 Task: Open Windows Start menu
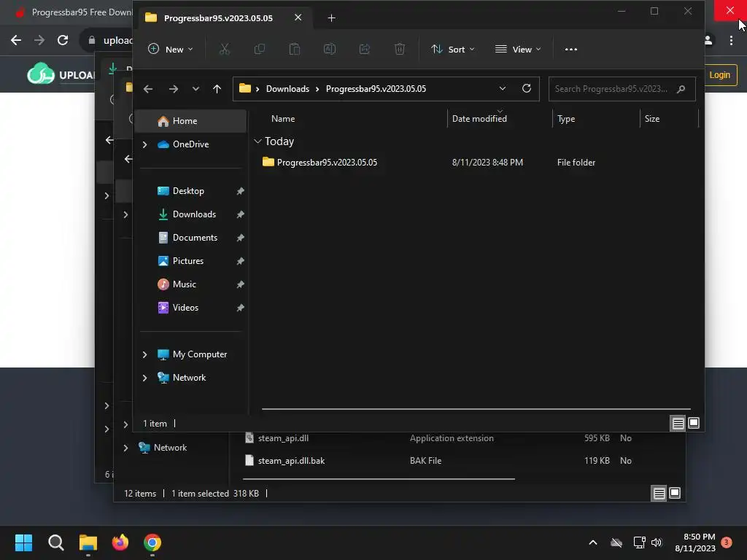23,542
